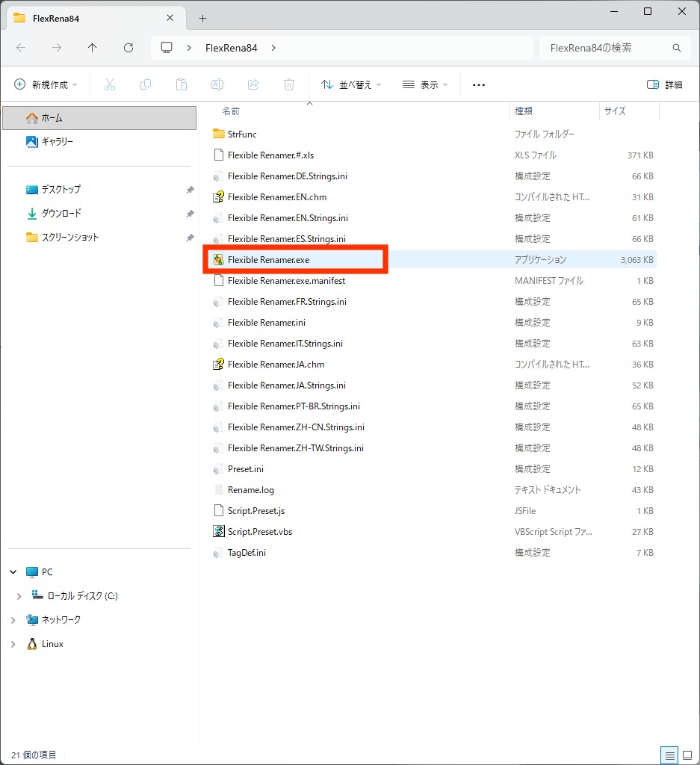Open the 表示 view dropdown
Viewport: 700px width, 765px height.
pyautogui.click(x=424, y=84)
